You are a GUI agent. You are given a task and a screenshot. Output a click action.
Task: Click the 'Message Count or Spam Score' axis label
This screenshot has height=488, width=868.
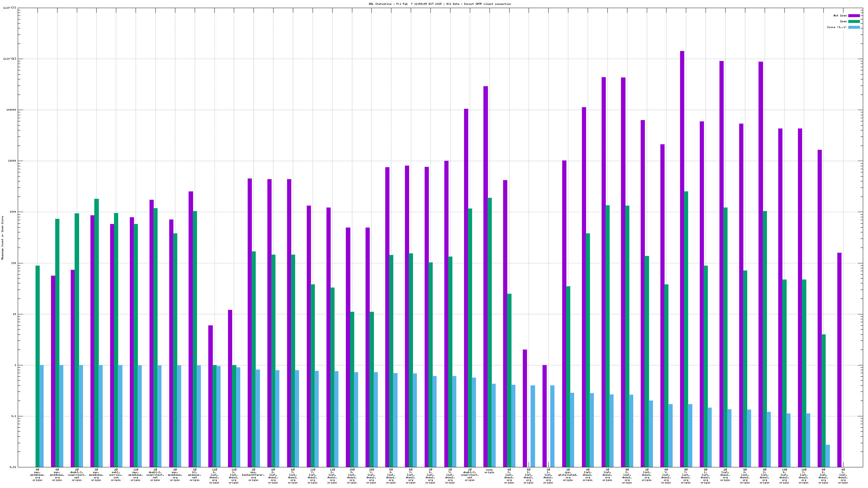coord(3,238)
